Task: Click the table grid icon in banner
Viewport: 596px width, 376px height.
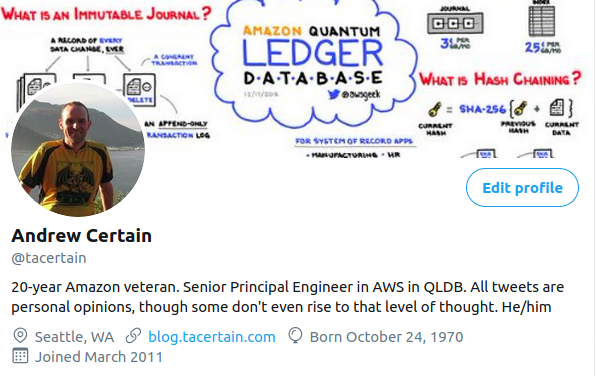Action: pos(542,21)
